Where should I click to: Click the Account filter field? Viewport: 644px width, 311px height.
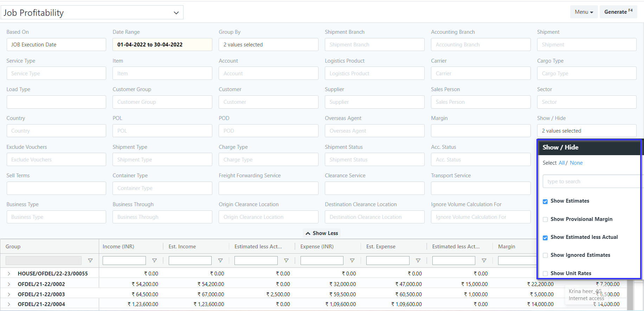coord(269,74)
